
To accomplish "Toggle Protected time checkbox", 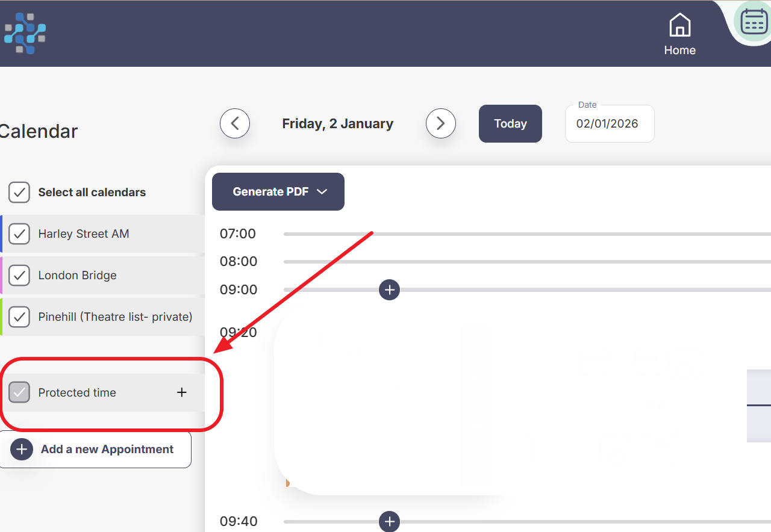I will tap(19, 392).
